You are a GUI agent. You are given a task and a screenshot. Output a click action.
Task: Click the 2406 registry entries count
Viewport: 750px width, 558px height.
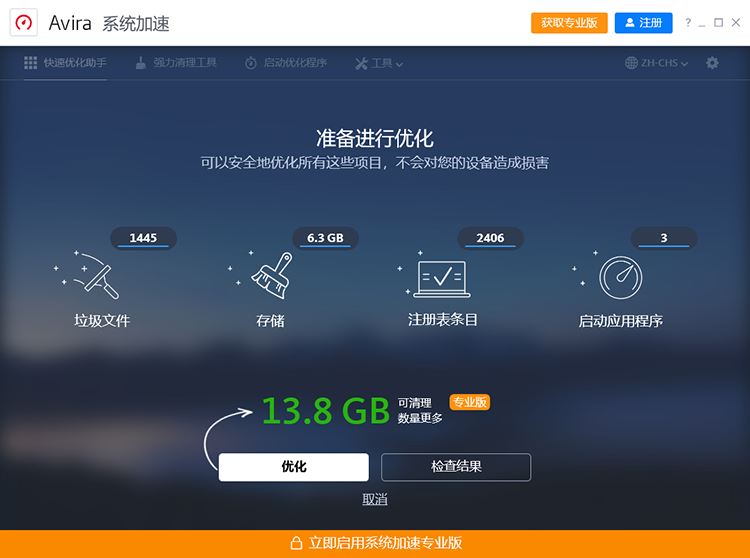click(x=490, y=238)
